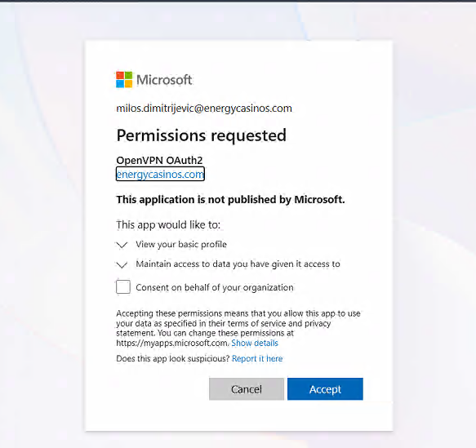Image resolution: width=476 pixels, height=448 pixels.
Task: Click Does this app look suspicious text
Action: click(173, 358)
